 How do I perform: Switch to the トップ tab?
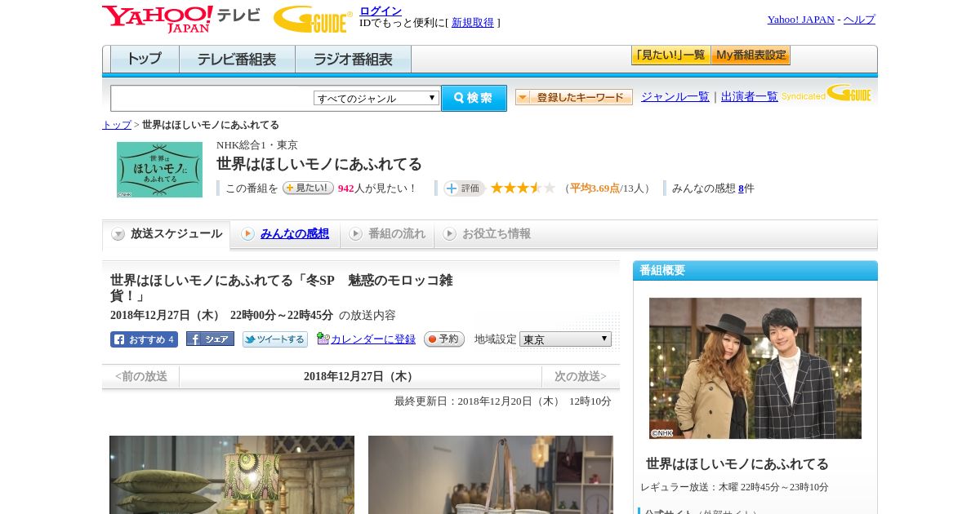145,60
